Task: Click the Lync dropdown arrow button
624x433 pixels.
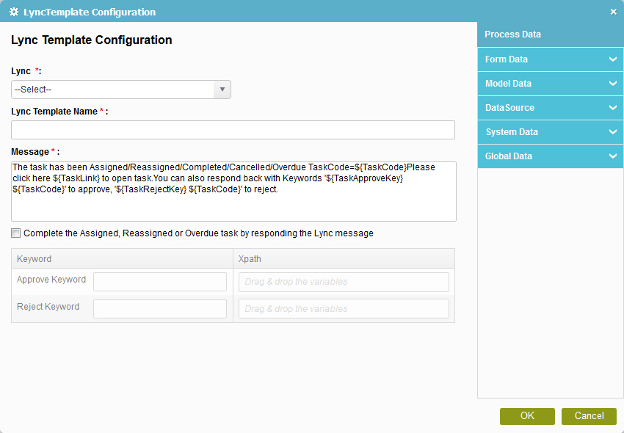Action: click(x=222, y=90)
